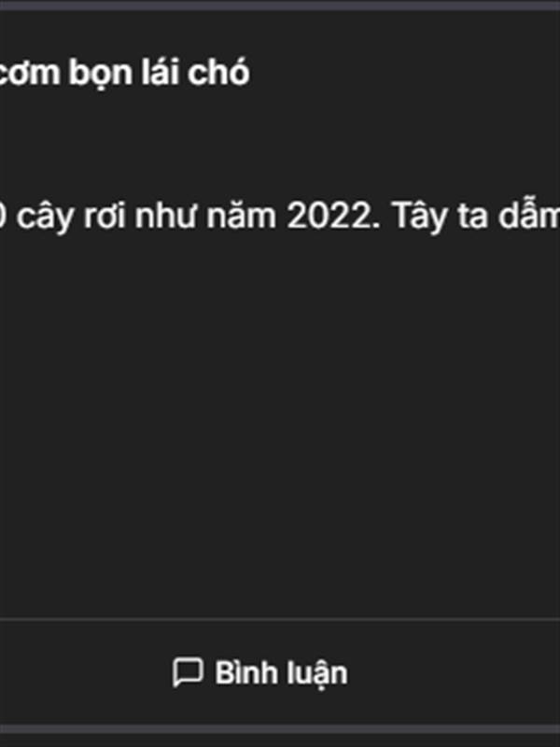Open the page named 'cơm bọn lái chó'

124,73
